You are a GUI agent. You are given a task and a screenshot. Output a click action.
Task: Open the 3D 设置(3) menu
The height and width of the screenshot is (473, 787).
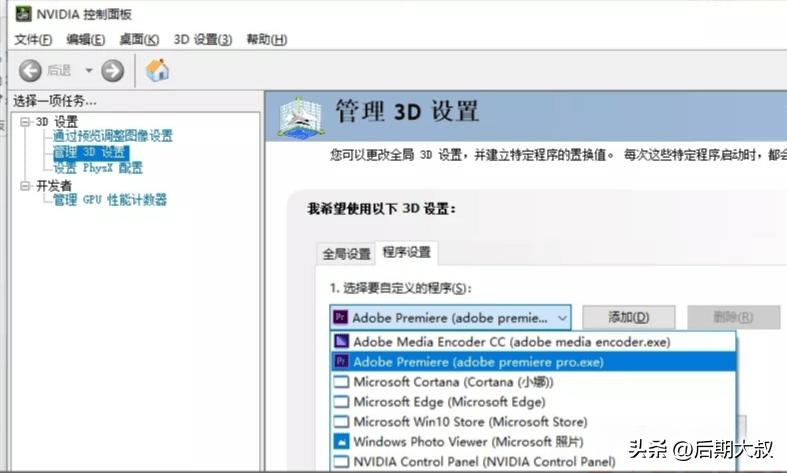(203, 39)
